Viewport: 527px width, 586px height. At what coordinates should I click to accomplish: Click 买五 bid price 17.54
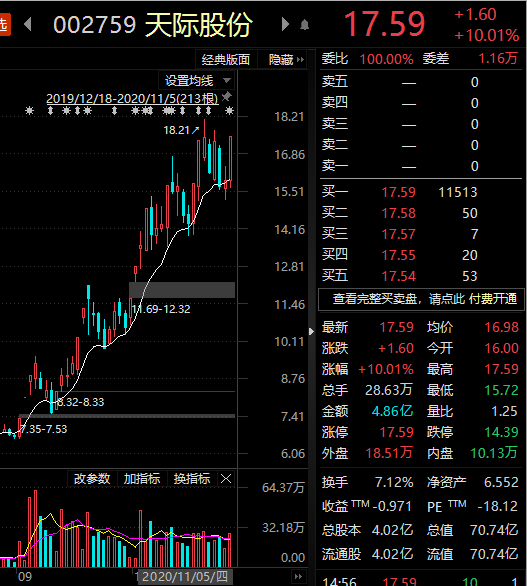pos(398,276)
